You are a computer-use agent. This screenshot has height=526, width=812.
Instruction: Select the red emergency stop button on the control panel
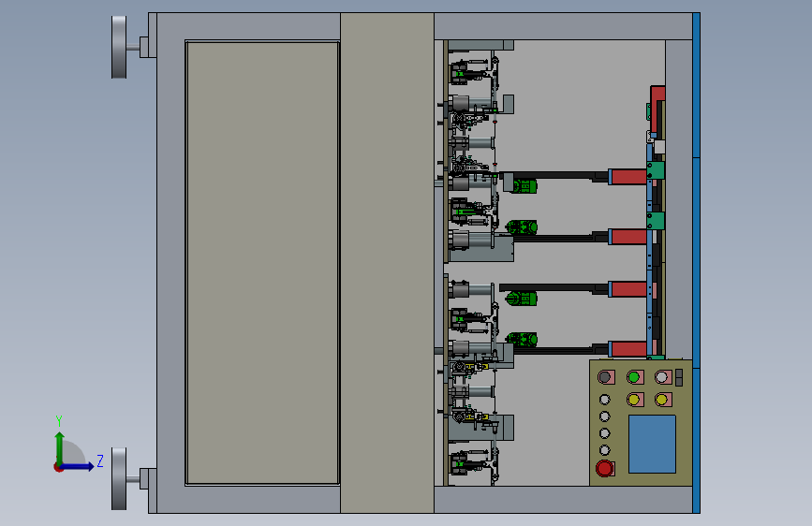(604, 468)
